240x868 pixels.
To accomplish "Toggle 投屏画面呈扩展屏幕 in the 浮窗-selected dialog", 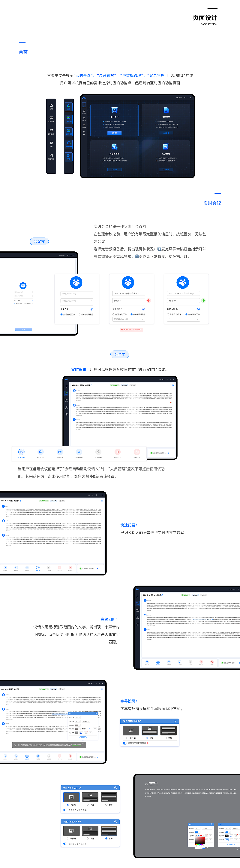I will tap(125, 743).
